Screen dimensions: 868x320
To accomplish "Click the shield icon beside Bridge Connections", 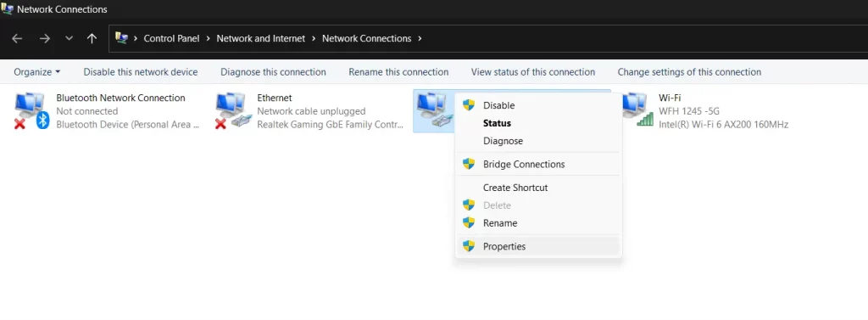I will pos(469,164).
